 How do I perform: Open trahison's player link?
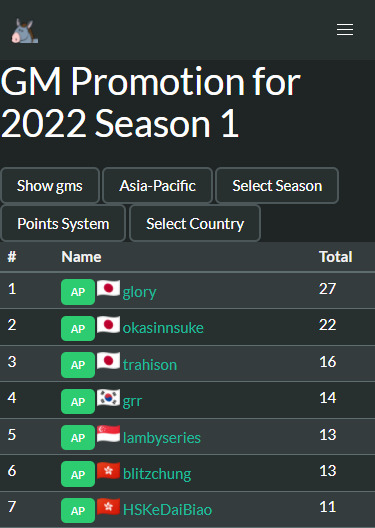point(150,365)
